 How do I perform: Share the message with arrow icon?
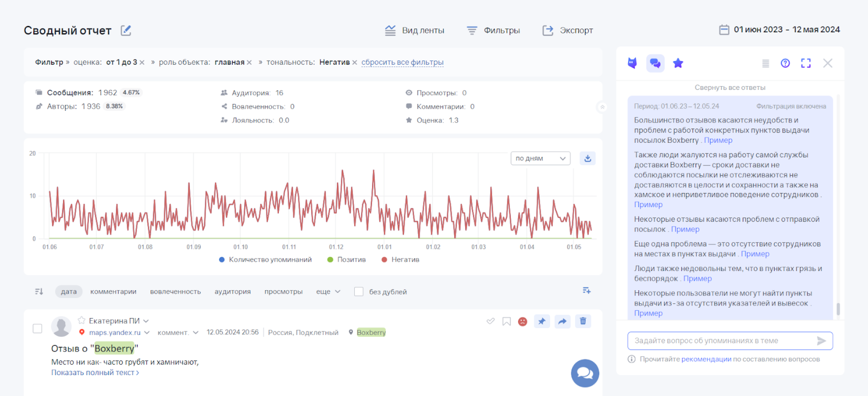pos(562,321)
